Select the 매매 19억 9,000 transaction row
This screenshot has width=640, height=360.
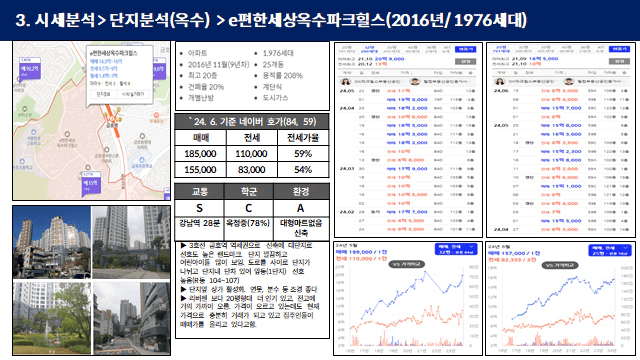(x=407, y=100)
